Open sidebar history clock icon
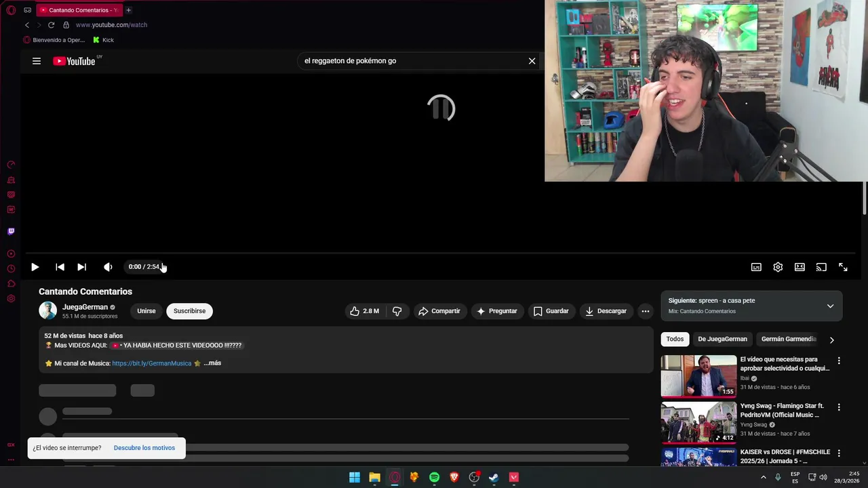This screenshot has width=868, height=488. pyautogui.click(x=11, y=268)
